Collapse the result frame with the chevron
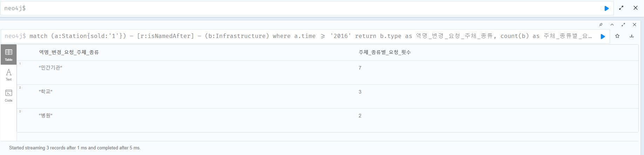 click(612, 25)
